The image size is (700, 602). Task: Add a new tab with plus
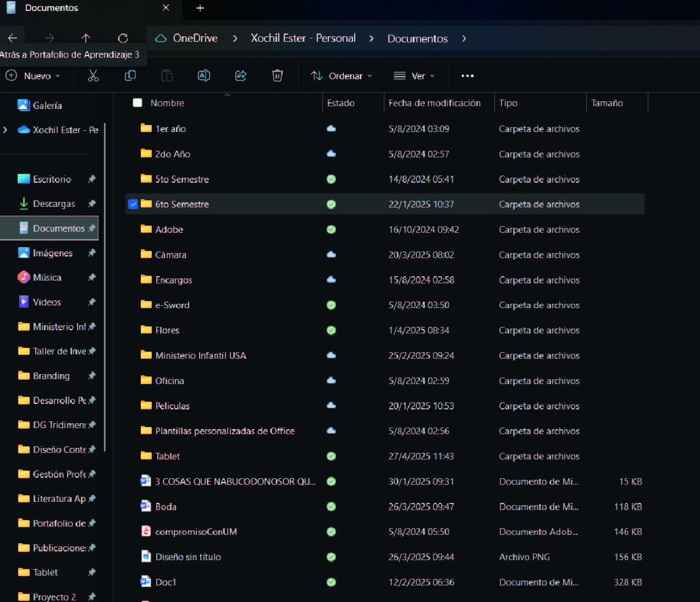pyautogui.click(x=200, y=8)
